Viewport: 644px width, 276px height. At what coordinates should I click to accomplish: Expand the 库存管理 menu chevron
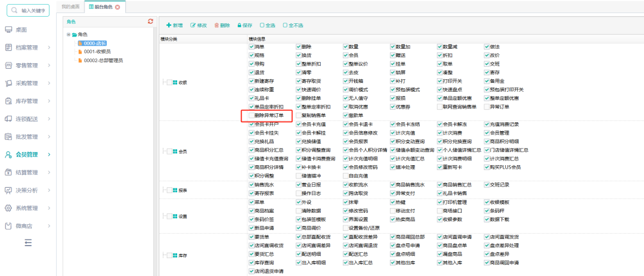49,101
